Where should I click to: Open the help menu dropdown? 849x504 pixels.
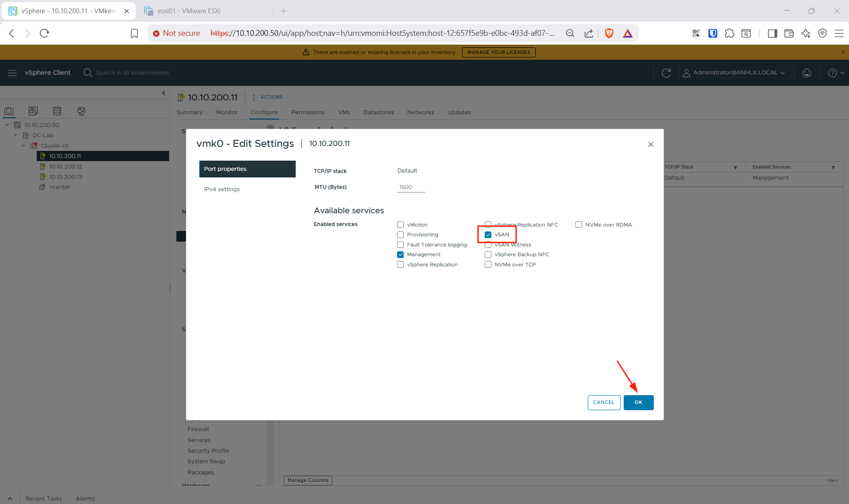tap(836, 73)
